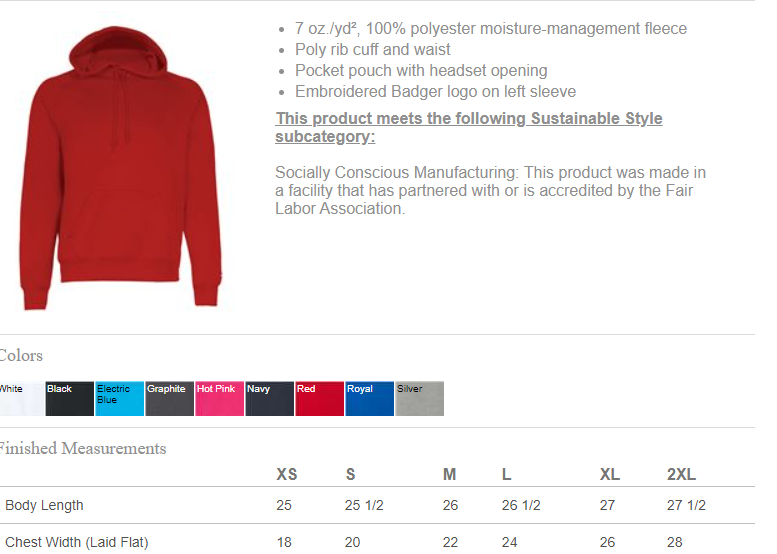The height and width of the screenshot is (554, 777).
Task: Click the S size column header
Action: [350, 474]
